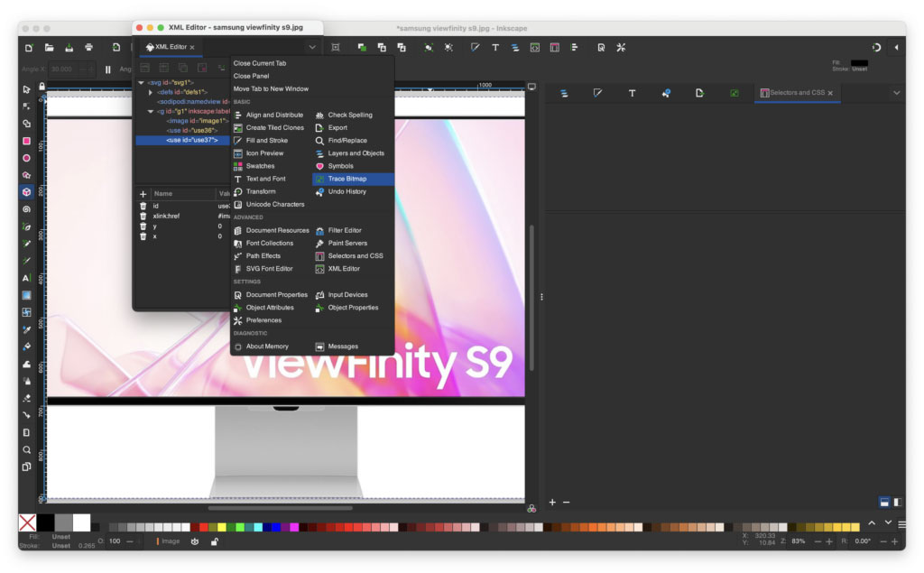Collapse right panel with arrow button

[x=896, y=48]
